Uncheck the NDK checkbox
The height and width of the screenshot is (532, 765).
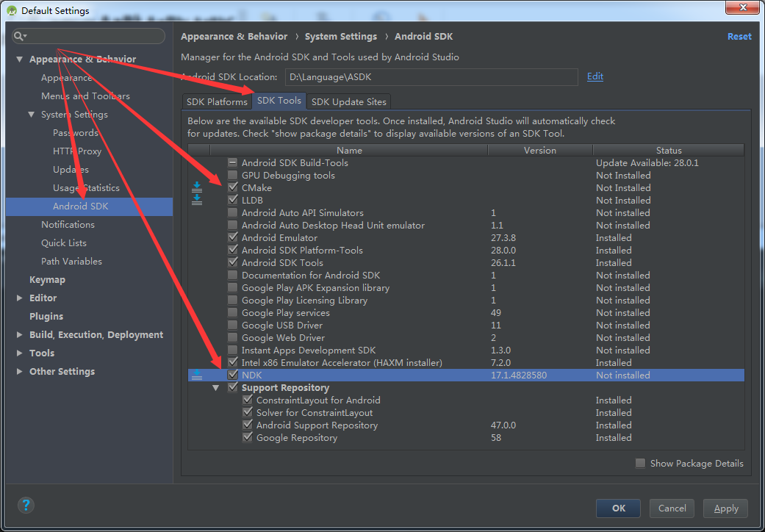point(233,375)
